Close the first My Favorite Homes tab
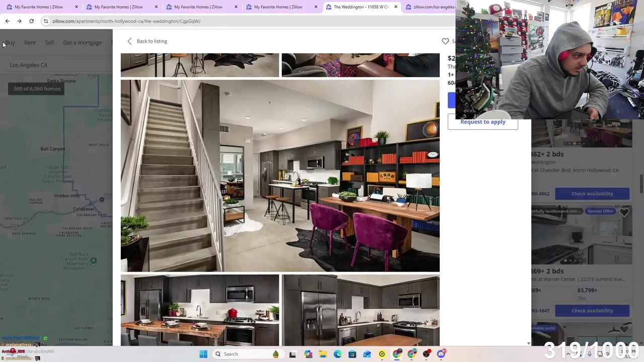 [x=76, y=7]
